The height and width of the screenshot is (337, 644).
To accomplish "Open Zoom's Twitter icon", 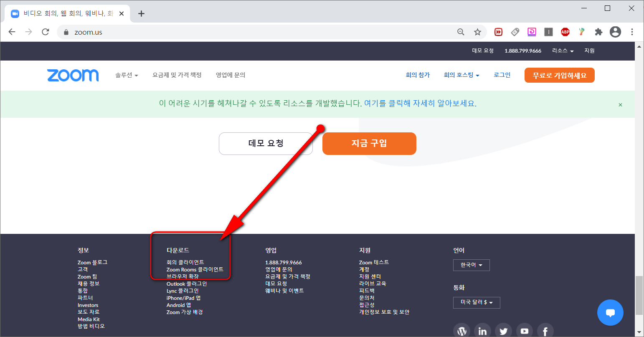I will 503,331.
